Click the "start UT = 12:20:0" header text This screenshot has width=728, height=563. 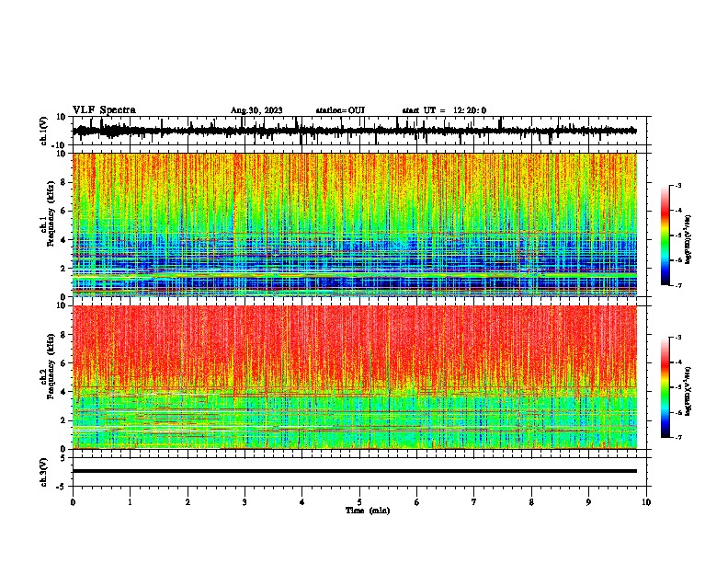(x=444, y=110)
